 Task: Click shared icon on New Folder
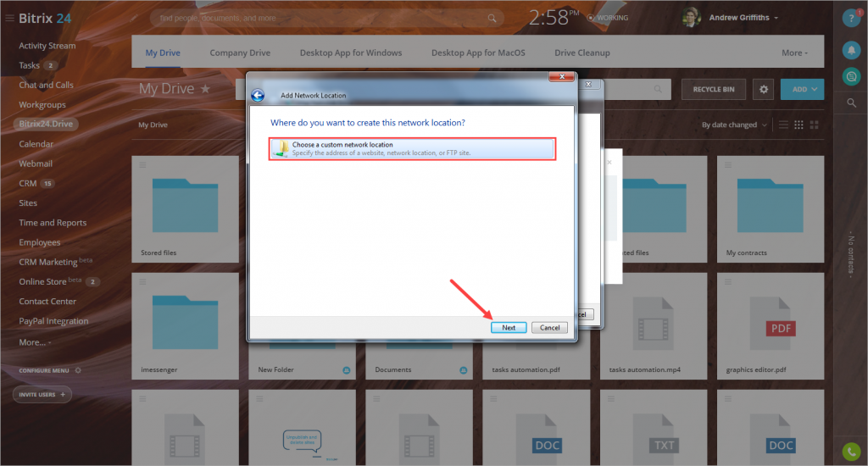click(x=346, y=370)
